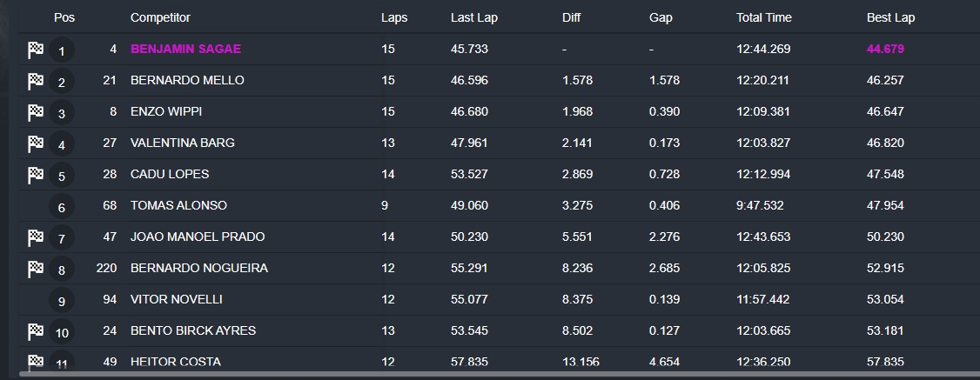Click the Laps column header
The image size is (980, 380).
point(394,17)
